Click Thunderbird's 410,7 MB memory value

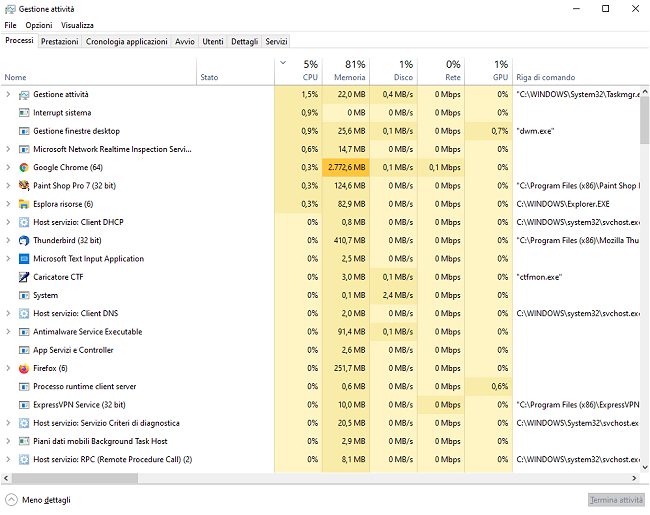click(x=350, y=240)
